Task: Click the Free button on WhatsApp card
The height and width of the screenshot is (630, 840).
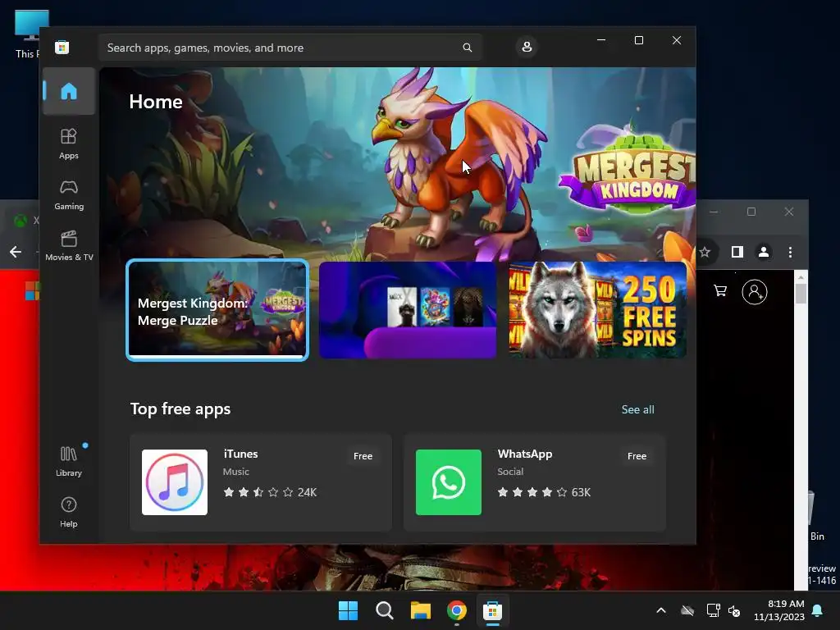Action: tap(637, 456)
